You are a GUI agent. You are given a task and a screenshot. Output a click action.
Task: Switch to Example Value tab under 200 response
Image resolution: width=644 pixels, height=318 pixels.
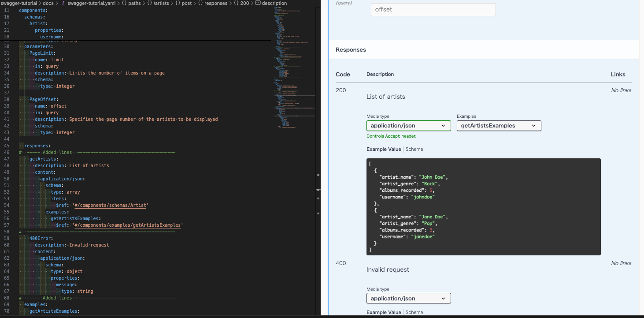click(x=384, y=149)
